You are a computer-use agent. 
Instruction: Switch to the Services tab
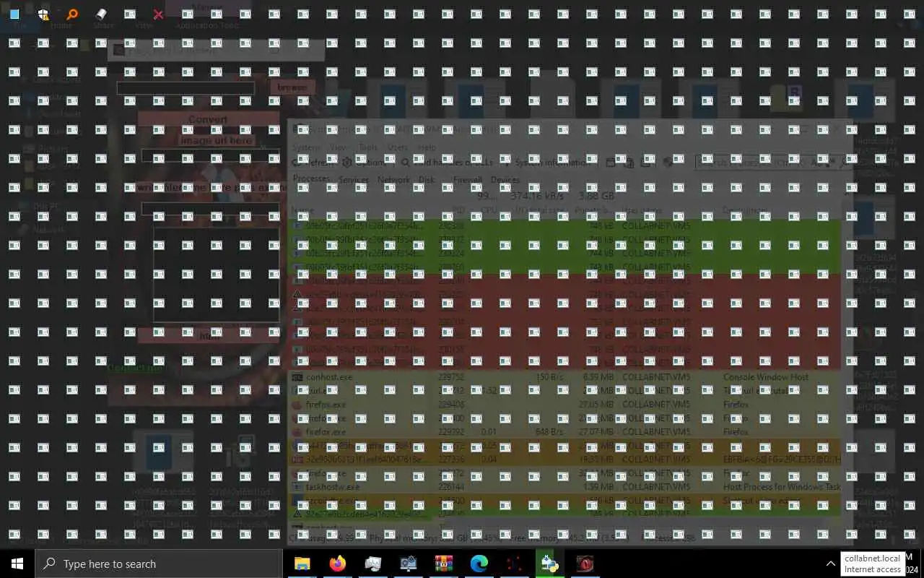tap(354, 180)
